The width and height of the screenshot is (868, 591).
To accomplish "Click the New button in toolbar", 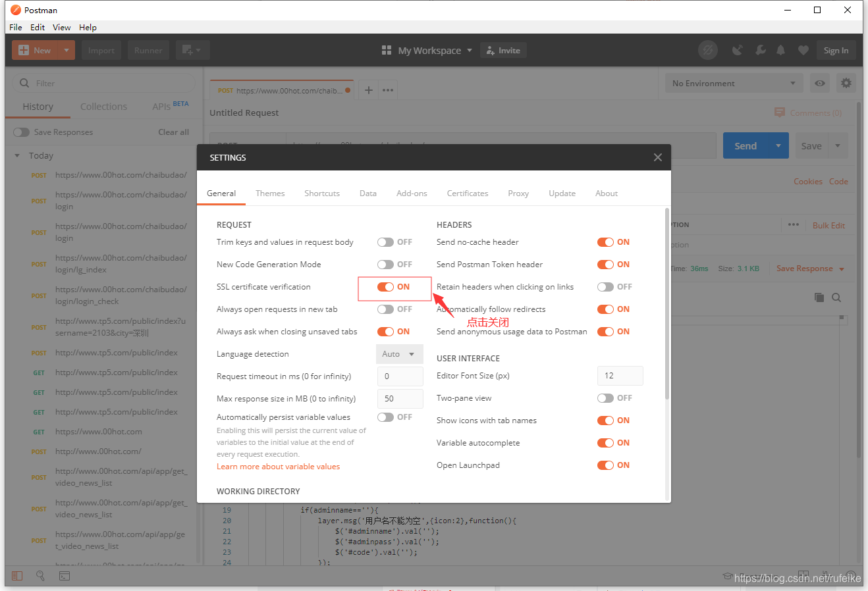I will [35, 50].
